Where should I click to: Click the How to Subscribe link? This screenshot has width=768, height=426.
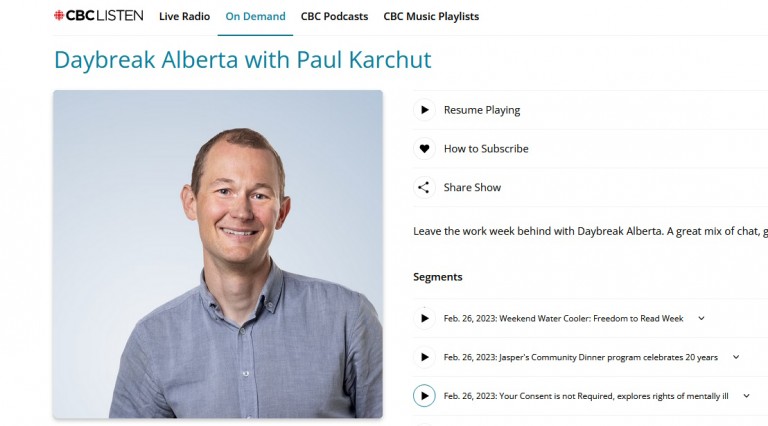tap(486, 148)
